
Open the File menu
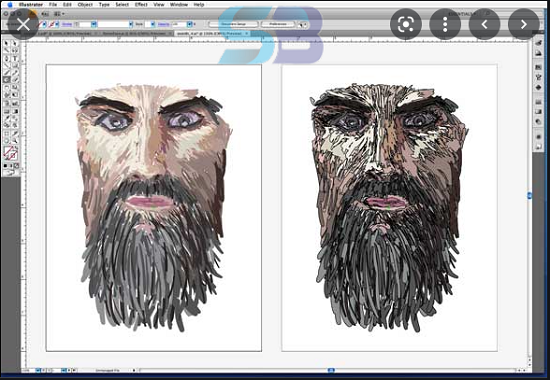click(53, 5)
